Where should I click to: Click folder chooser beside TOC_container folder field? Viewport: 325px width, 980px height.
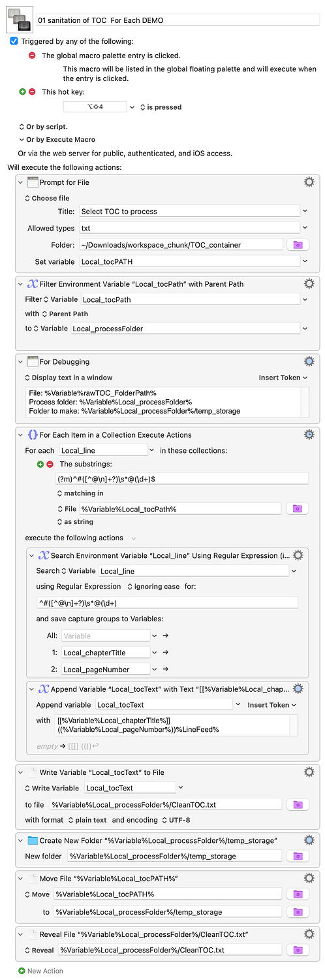(298, 244)
